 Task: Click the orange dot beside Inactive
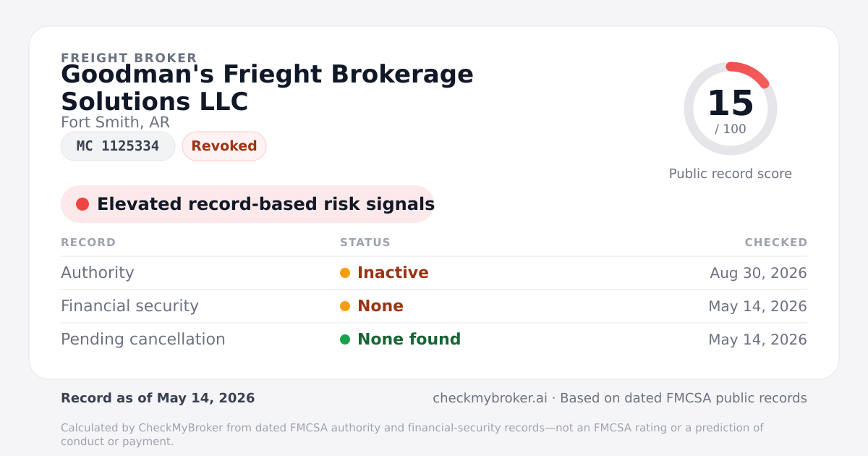[x=345, y=273]
